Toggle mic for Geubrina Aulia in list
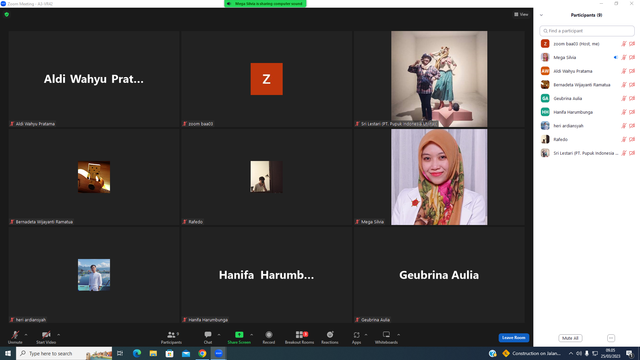The image size is (640, 360). (x=624, y=98)
